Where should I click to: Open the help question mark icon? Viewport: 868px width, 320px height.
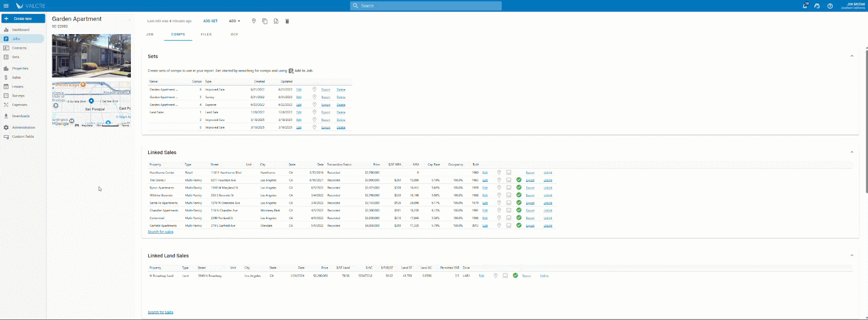[830, 5]
